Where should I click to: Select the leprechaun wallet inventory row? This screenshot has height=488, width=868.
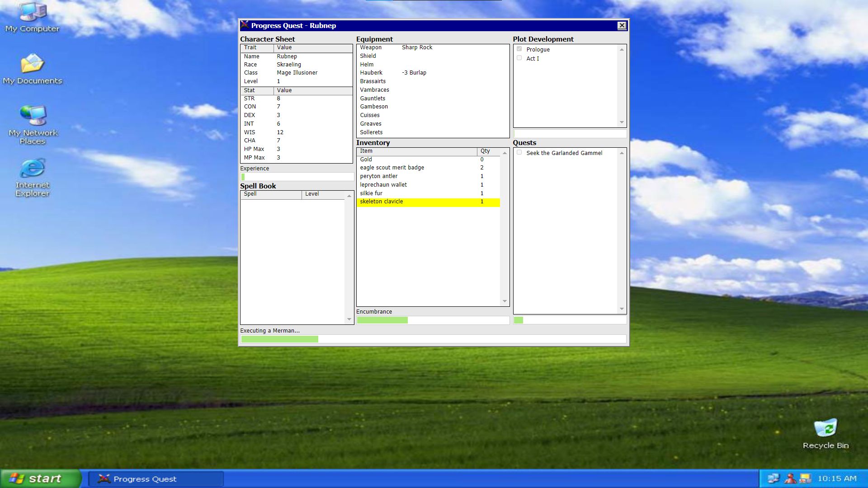coord(428,185)
